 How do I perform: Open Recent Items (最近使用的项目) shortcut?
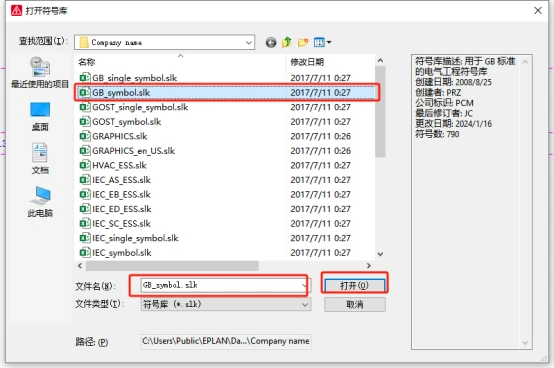pyautogui.click(x=40, y=72)
